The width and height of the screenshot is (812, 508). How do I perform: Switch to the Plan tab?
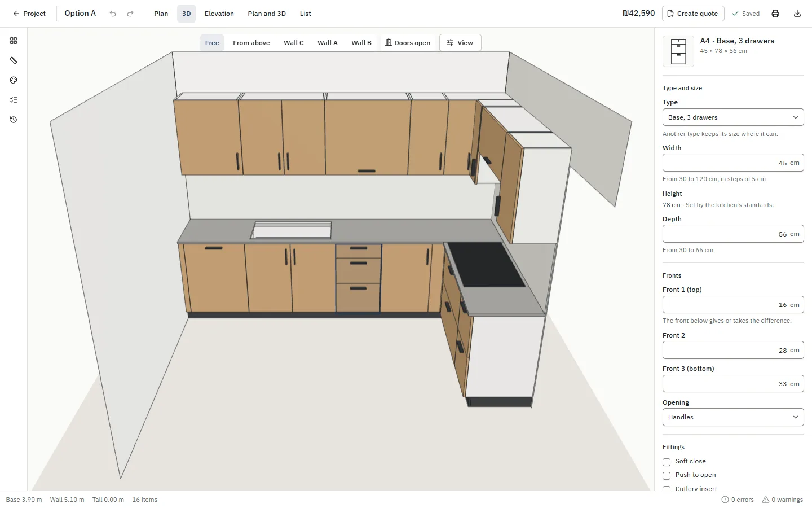click(x=161, y=14)
